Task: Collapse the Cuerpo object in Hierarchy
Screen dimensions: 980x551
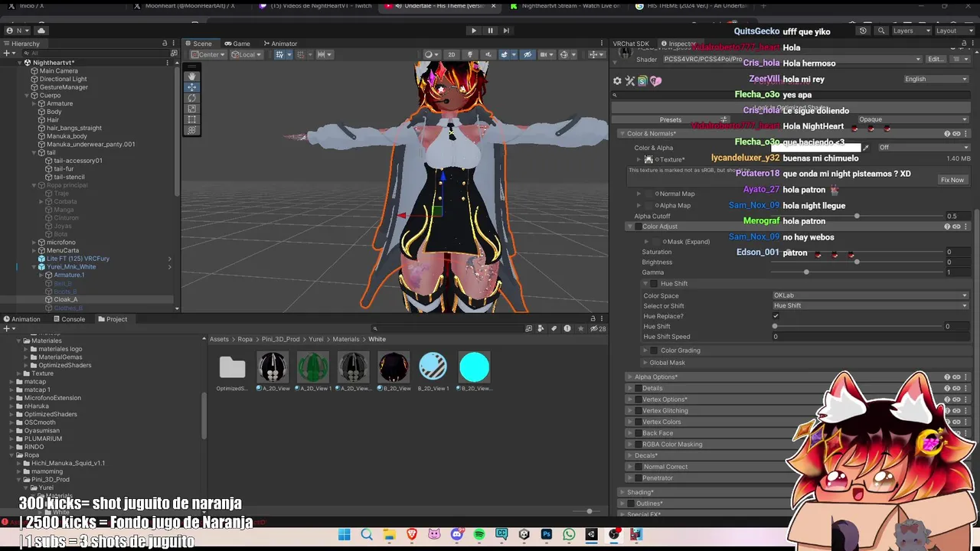Action: pos(26,96)
